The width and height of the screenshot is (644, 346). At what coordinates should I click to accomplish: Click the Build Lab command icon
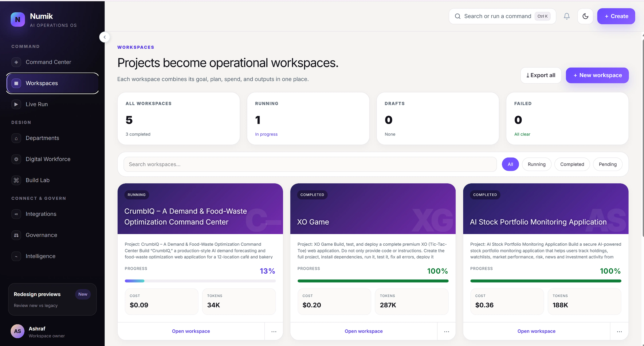[16, 180]
